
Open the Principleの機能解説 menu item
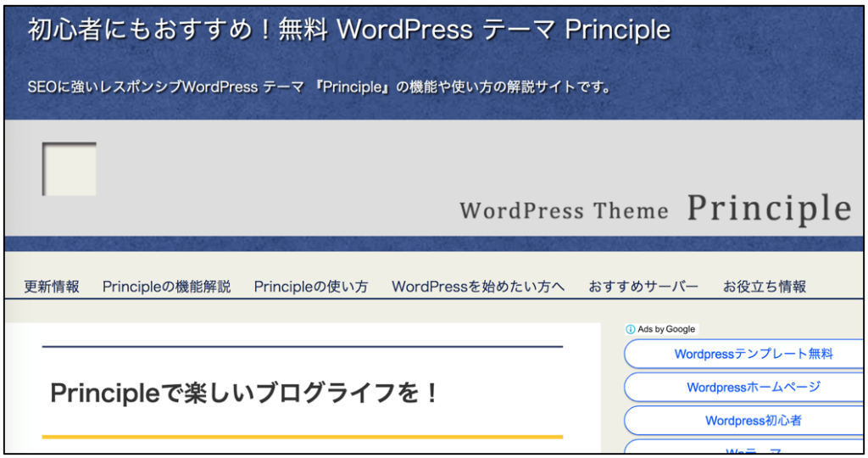[x=167, y=287]
